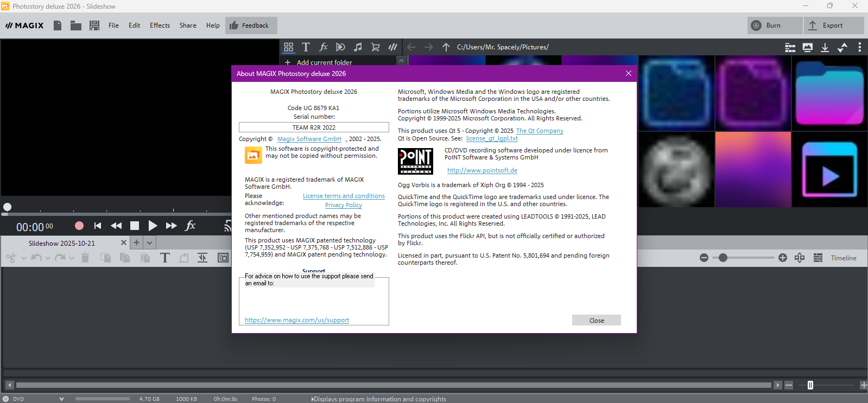868x403 pixels.
Task: Click the fx button in transport controls
Action: coord(191,226)
